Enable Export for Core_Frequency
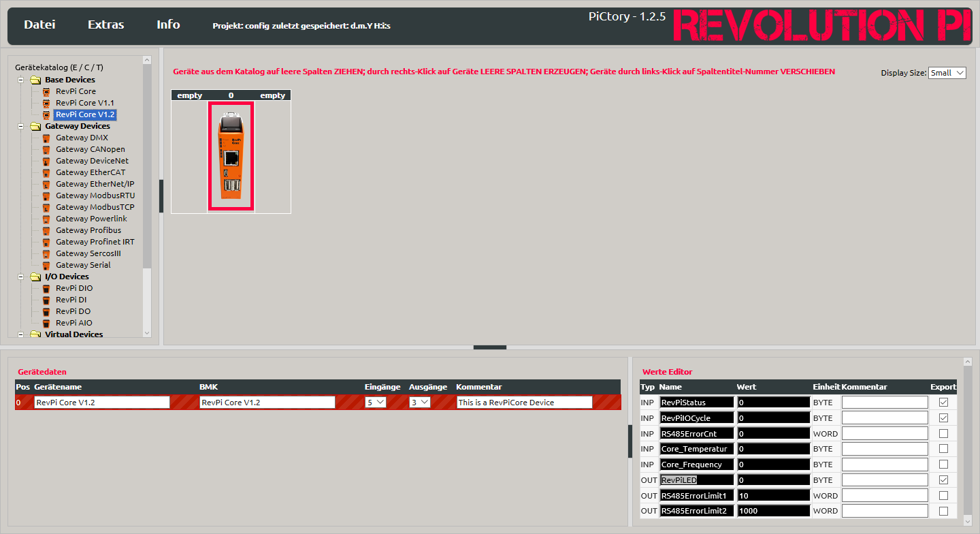Viewport: 980px width, 534px height. 943,465
